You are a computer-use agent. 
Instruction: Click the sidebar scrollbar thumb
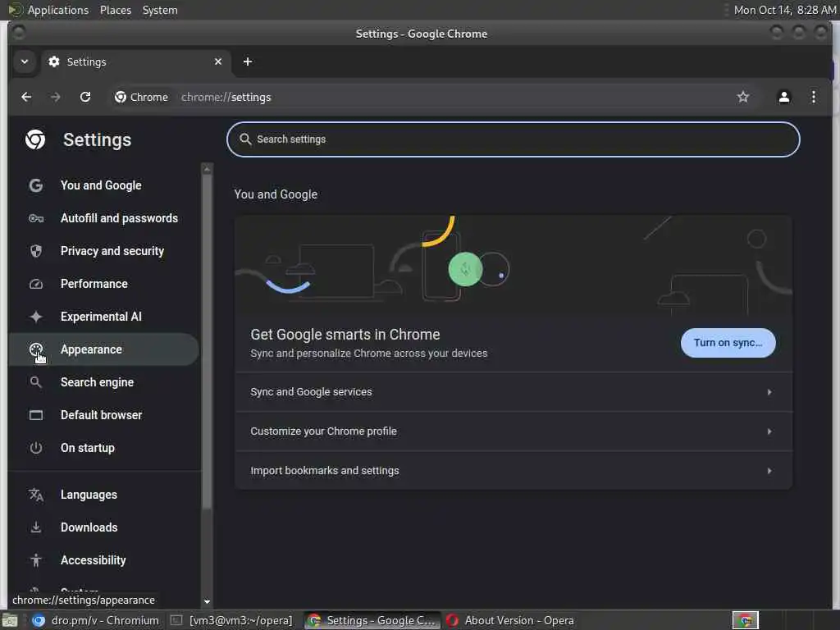[207, 343]
